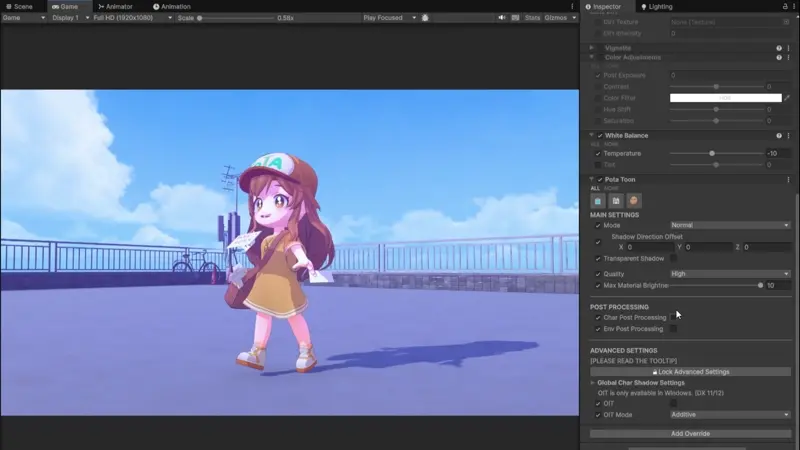Toggle the Stats overlay button
800x450 pixels.
[532, 18]
